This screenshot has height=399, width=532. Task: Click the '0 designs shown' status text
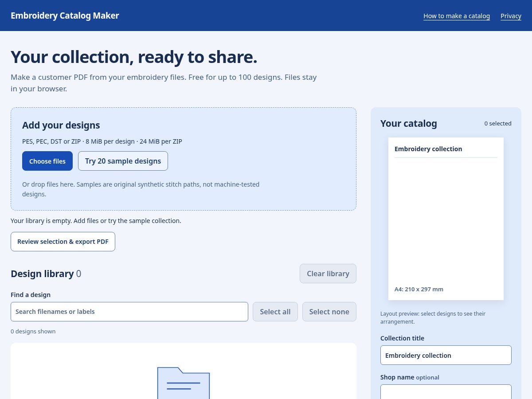point(33,331)
